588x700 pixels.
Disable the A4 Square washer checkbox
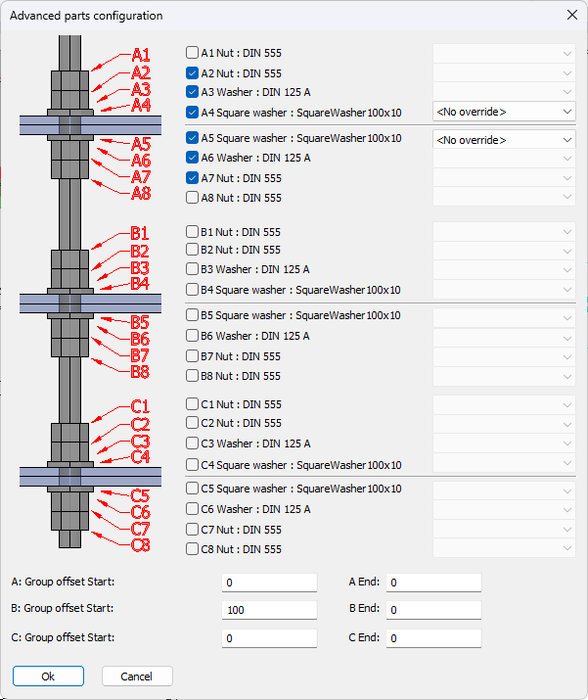point(193,112)
